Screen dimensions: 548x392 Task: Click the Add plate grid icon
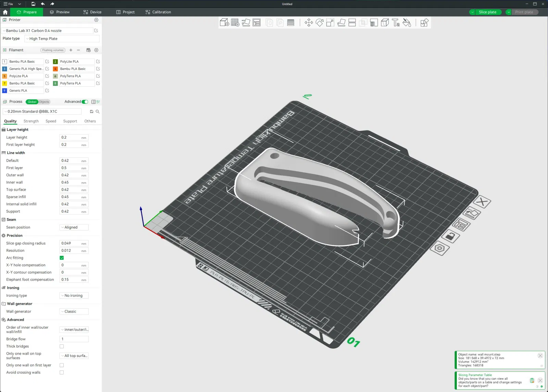tap(235, 23)
